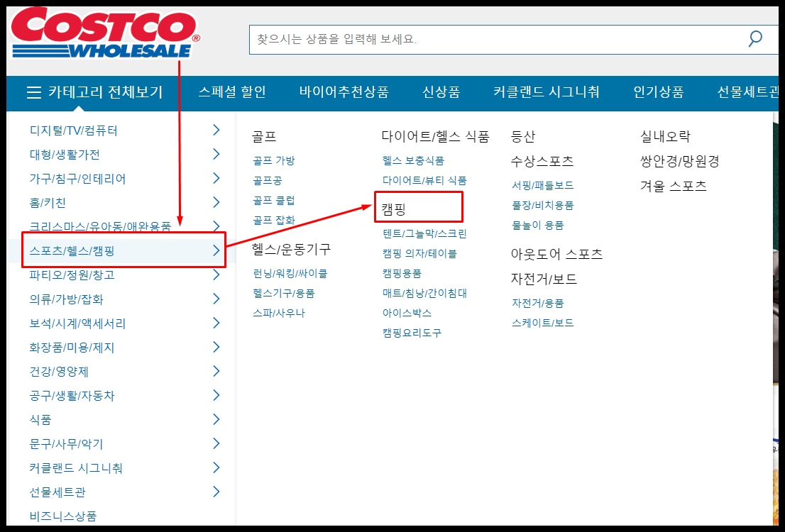Open the 캠핑 category heading
Screen dimensions: 785x532
pos(393,209)
